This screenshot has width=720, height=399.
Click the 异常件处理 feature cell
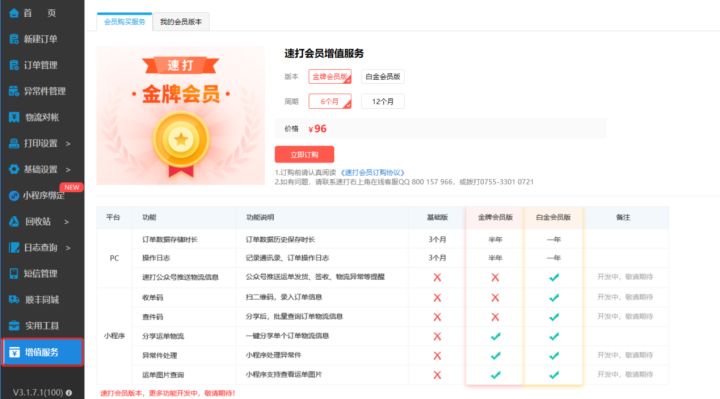[159, 355]
